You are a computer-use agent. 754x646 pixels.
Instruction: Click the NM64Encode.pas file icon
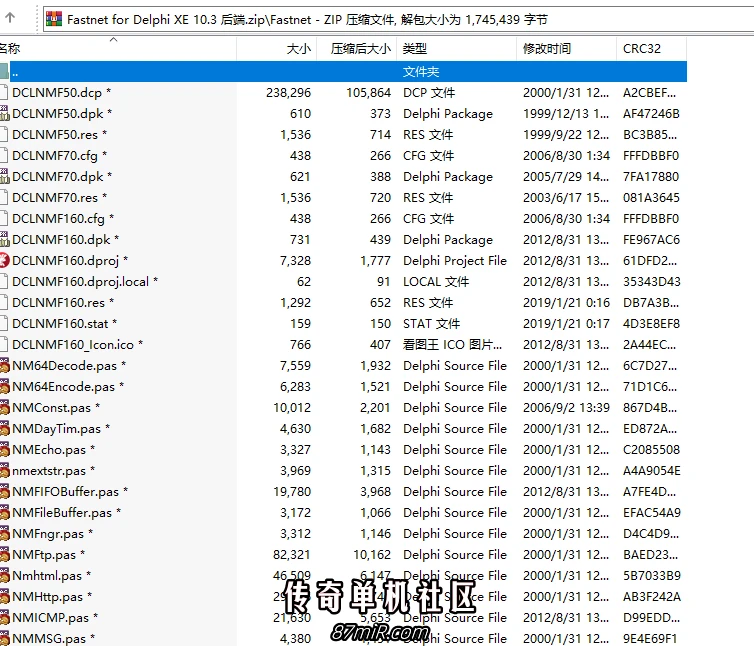pyautogui.click(x=4, y=386)
